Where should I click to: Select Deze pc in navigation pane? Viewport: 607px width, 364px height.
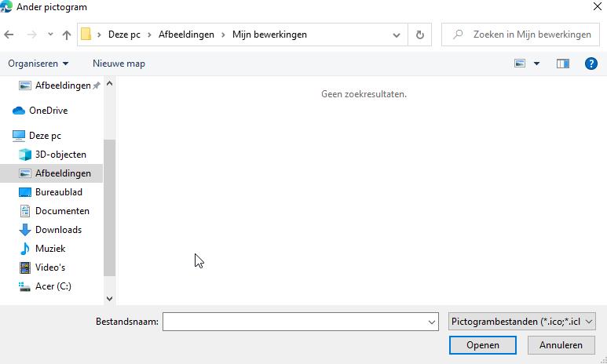[x=37, y=136]
